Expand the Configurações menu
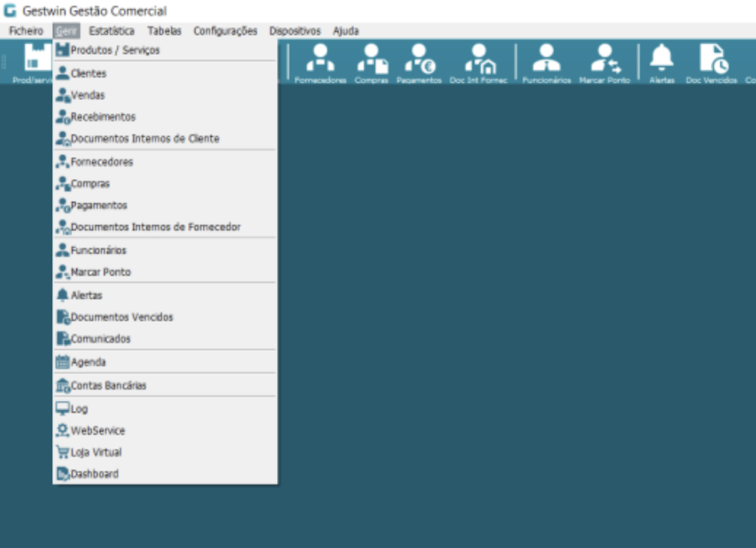The height and width of the screenshot is (548, 756). click(x=225, y=31)
